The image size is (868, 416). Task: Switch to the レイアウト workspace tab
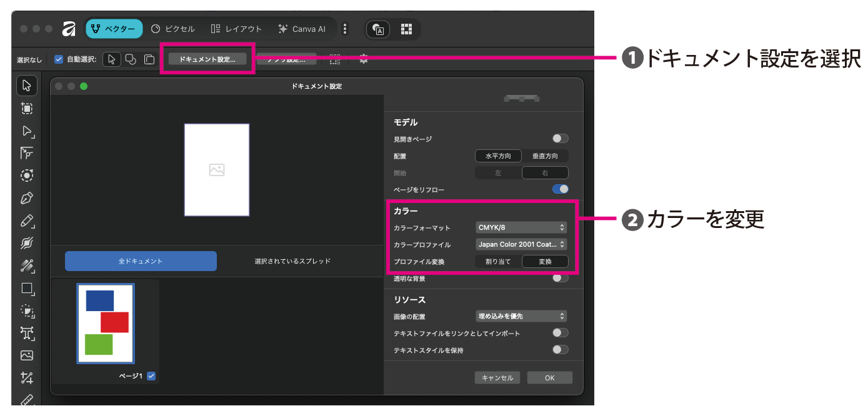(x=236, y=29)
